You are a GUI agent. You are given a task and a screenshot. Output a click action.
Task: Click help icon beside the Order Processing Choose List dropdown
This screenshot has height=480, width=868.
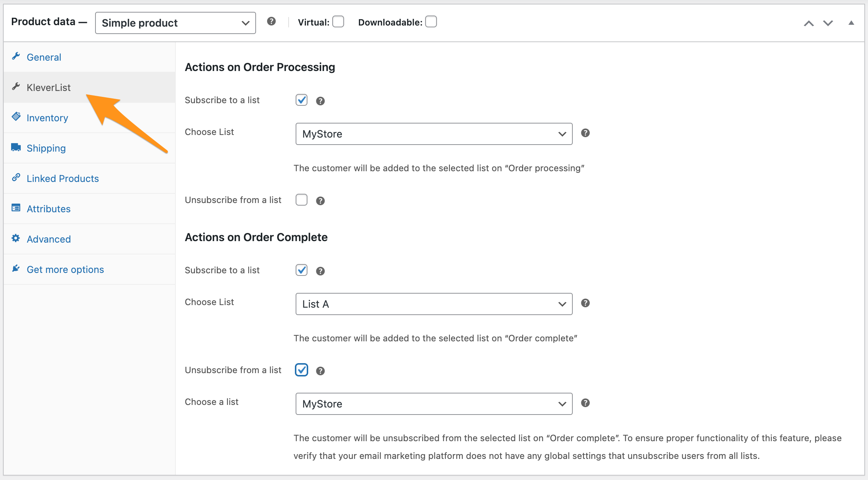[x=585, y=133]
